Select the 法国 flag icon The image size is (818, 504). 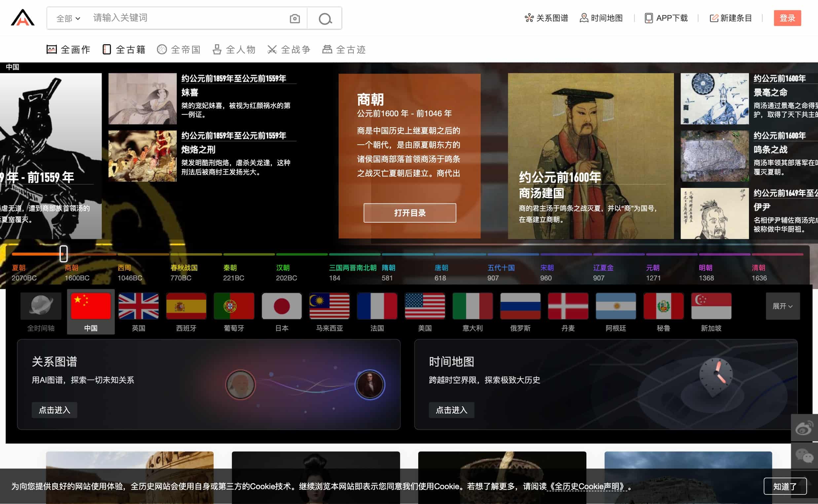[377, 306]
